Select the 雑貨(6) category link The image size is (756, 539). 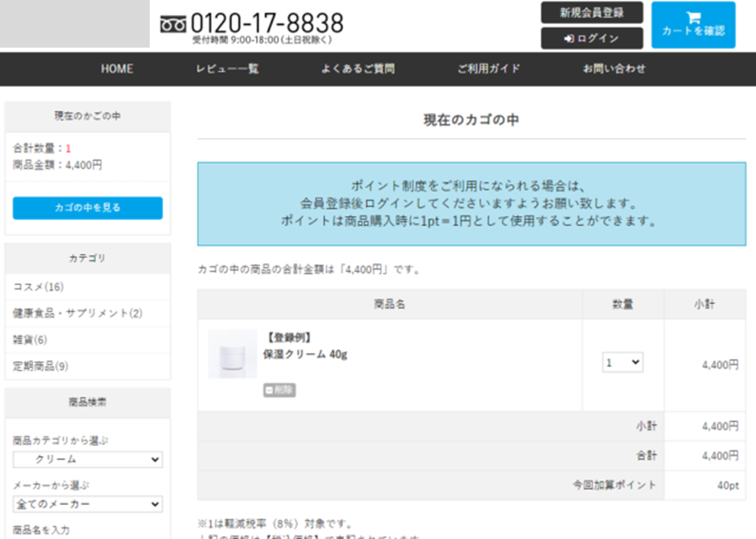point(30,339)
